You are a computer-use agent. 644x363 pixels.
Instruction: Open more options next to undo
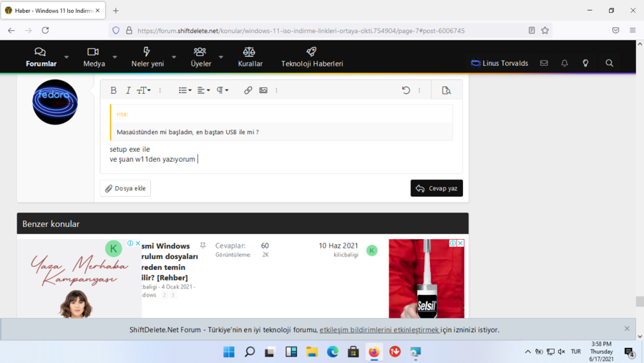[x=419, y=90]
